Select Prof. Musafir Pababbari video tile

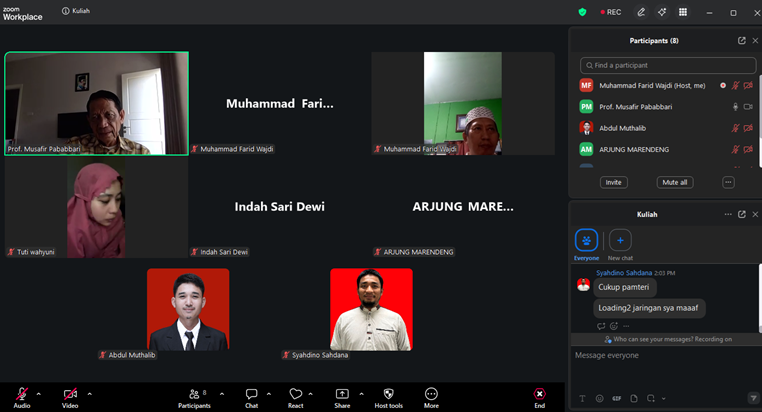[x=97, y=103]
